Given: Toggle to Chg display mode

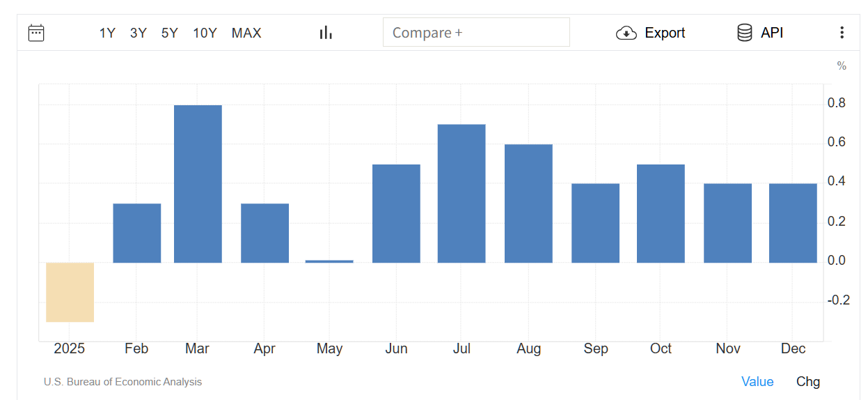Looking at the screenshot, I should click(808, 382).
